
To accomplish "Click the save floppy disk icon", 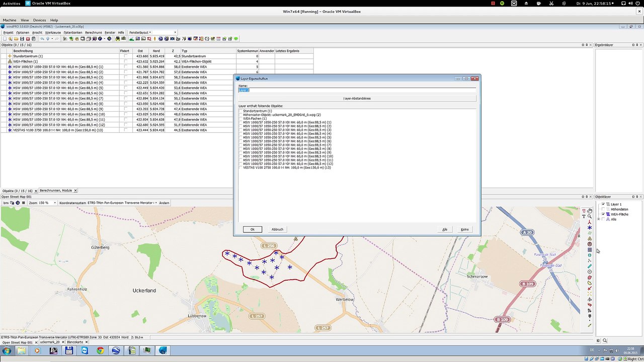I will click(22, 39).
